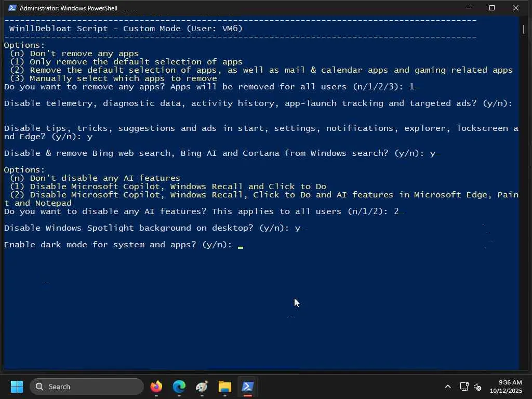Open the Paint palette app on taskbar

click(x=202, y=387)
